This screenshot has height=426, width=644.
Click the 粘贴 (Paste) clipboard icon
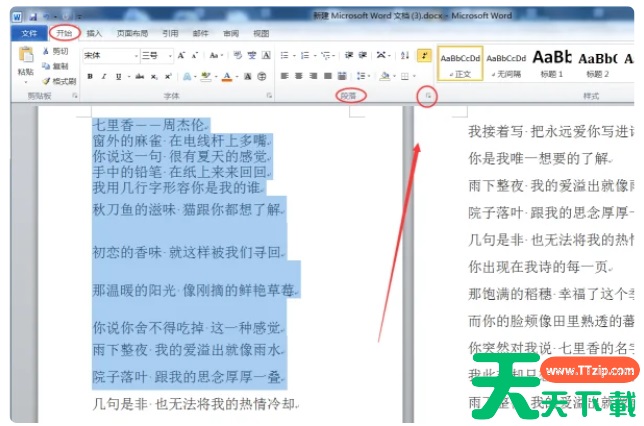click(26, 55)
